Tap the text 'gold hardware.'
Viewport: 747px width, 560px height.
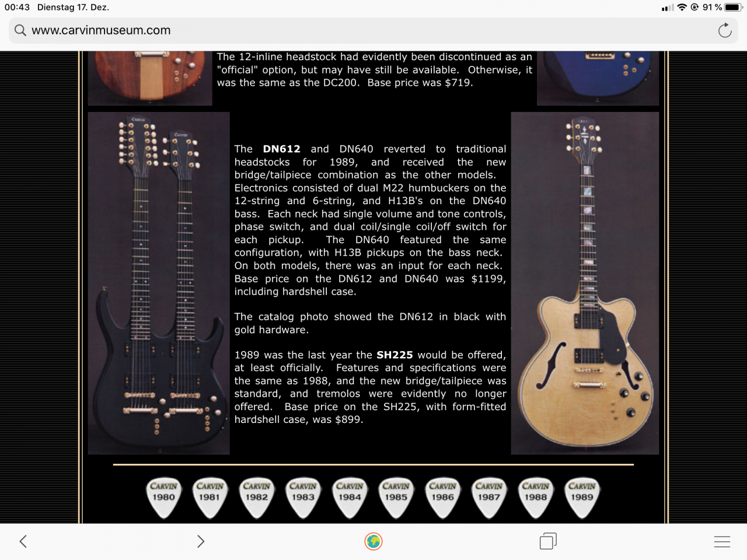(x=271, y=330)
